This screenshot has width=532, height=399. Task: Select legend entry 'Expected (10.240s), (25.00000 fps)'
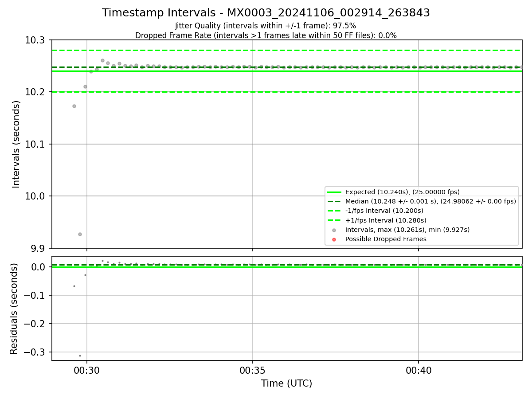[x=402, y=192]
